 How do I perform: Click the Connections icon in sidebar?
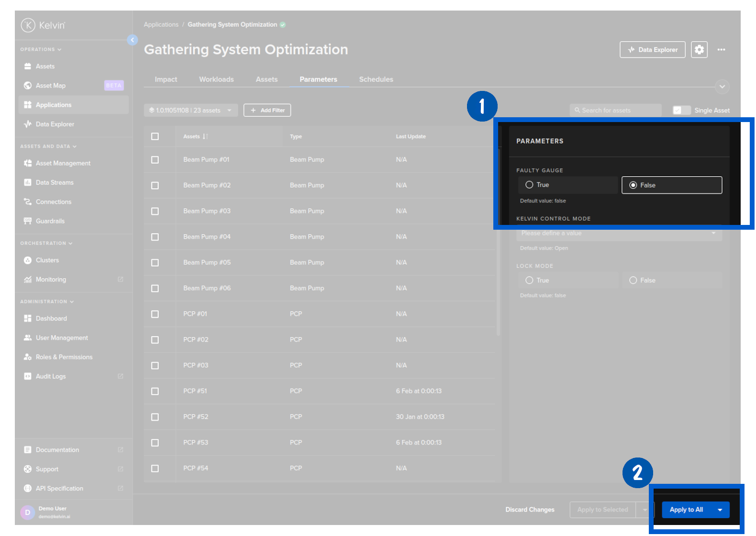(x=28, y=202)
